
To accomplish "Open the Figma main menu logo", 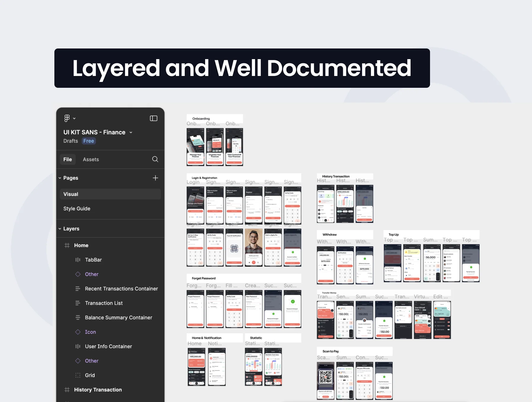I will (x=67, y=118).
